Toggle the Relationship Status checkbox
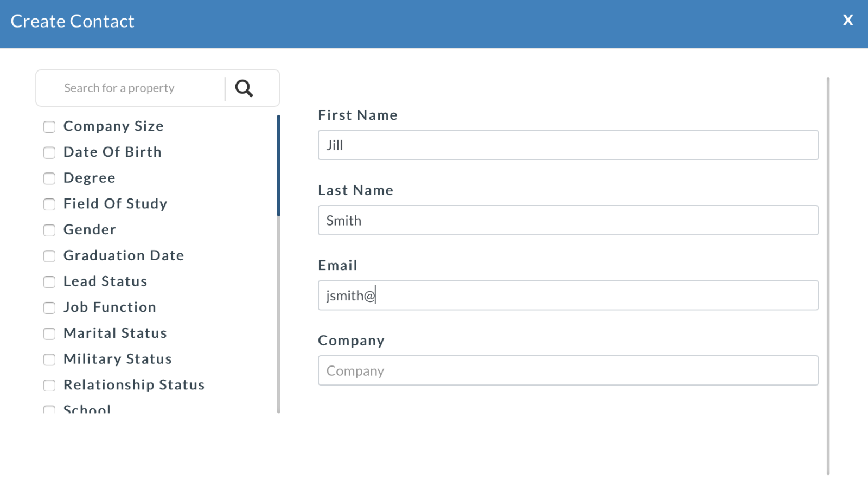Viewport: 868px width, 488px height. (x=49, y=386)
